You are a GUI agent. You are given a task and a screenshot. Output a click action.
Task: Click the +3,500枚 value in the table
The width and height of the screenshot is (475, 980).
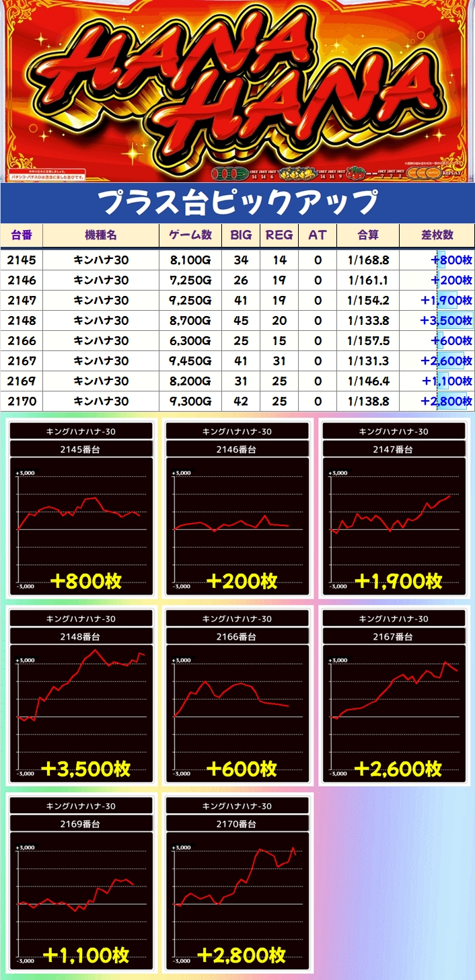click(x=445, y=321)
